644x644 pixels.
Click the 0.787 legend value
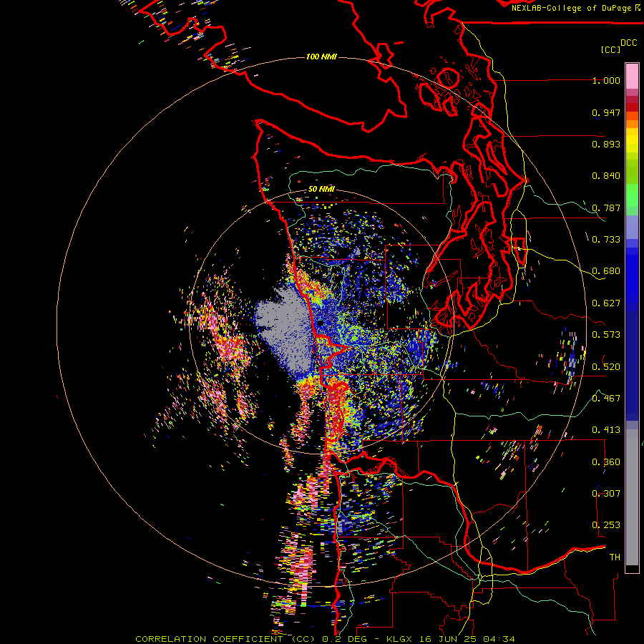[606, 208]
